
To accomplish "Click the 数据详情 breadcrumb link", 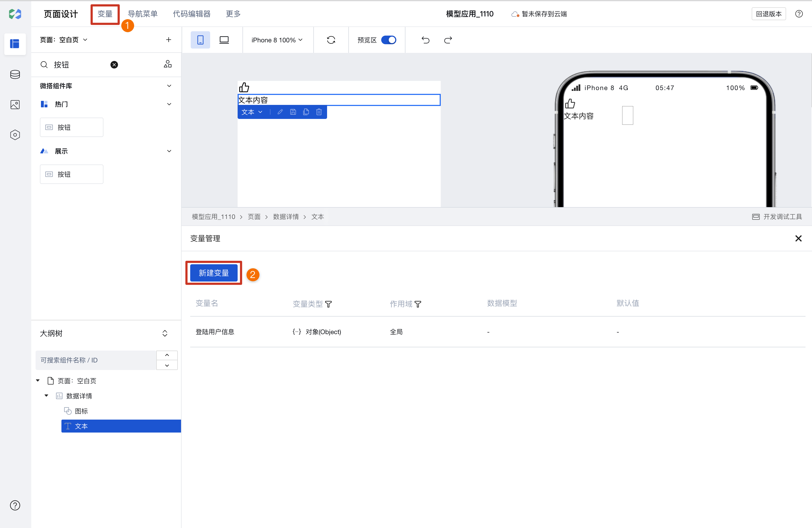I will [286, 217].
